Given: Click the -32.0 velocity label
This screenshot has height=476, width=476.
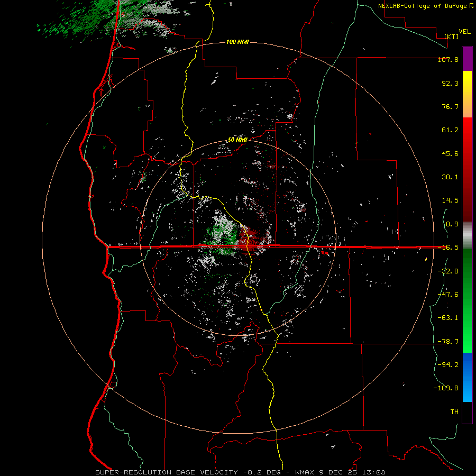Looking at the screenshot, I should [x=448, y=271].
